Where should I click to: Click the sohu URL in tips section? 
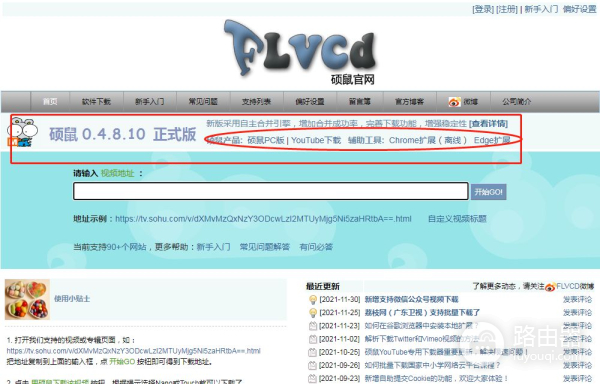134,351
